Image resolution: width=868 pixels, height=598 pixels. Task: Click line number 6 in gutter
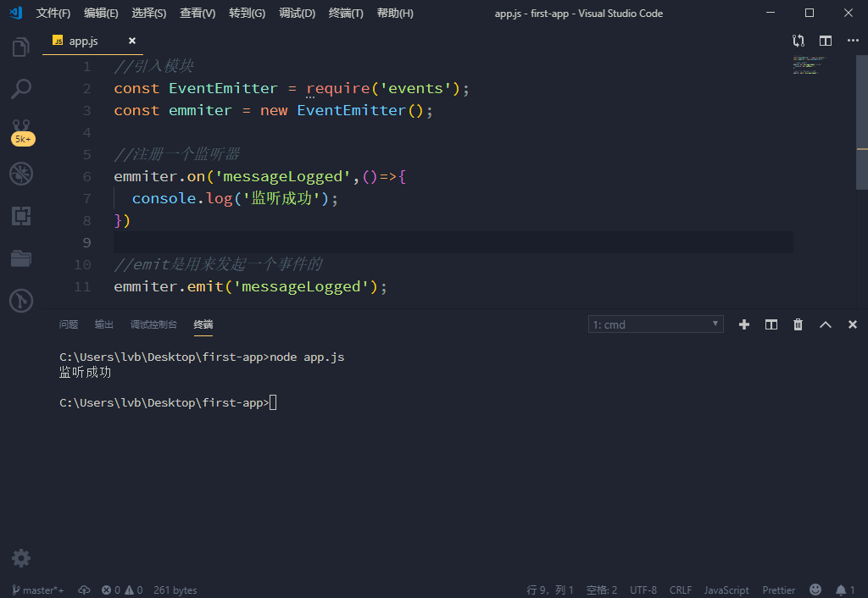pos(87,176)
